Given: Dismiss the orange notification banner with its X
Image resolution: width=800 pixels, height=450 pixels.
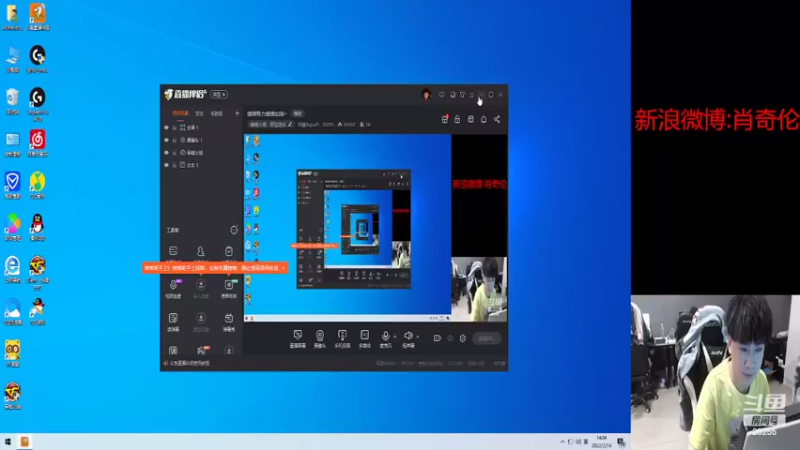Looking at the screenshot, I should 283,268.
